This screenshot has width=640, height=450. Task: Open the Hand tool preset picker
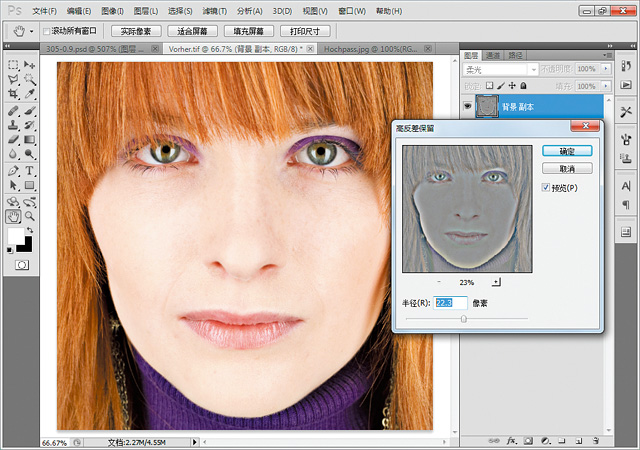click(x=31, y=31)
